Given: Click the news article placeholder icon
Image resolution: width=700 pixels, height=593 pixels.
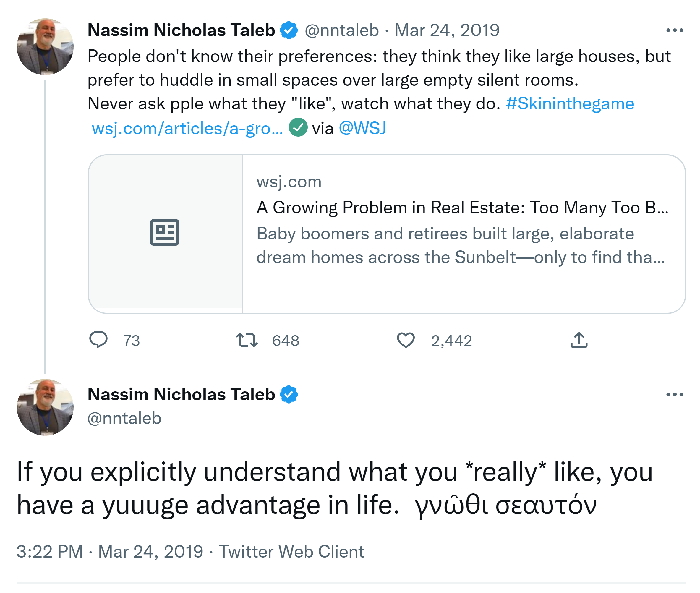Looking at the screenshot, I should 164,232.
